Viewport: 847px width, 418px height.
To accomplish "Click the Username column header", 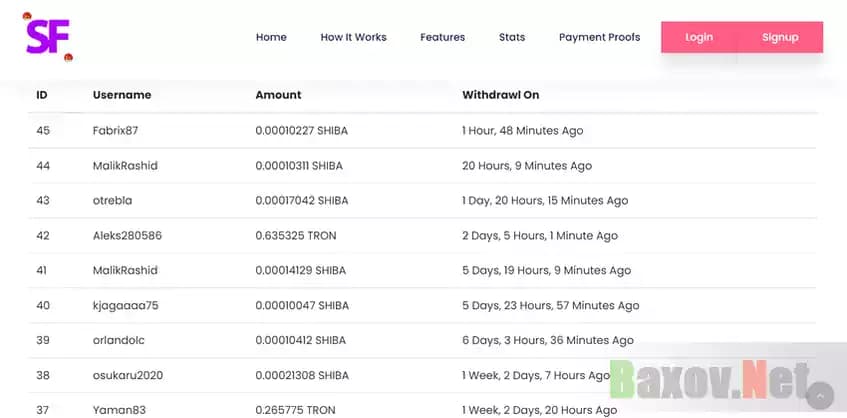I will click(122, 95).
